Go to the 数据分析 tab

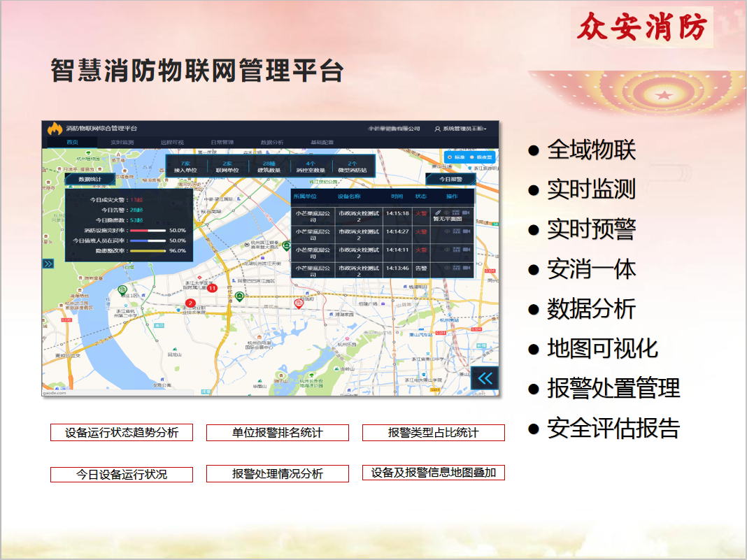(273, 143)
